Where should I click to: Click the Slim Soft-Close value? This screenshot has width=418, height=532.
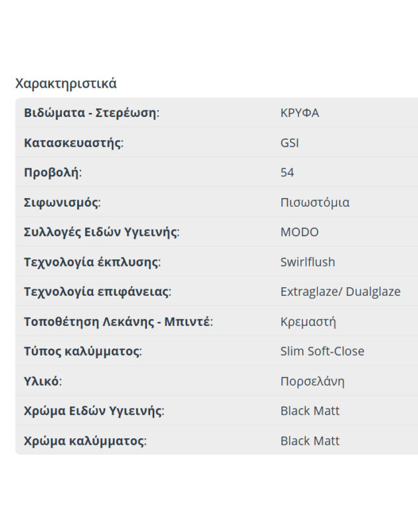tap(322, 351)
